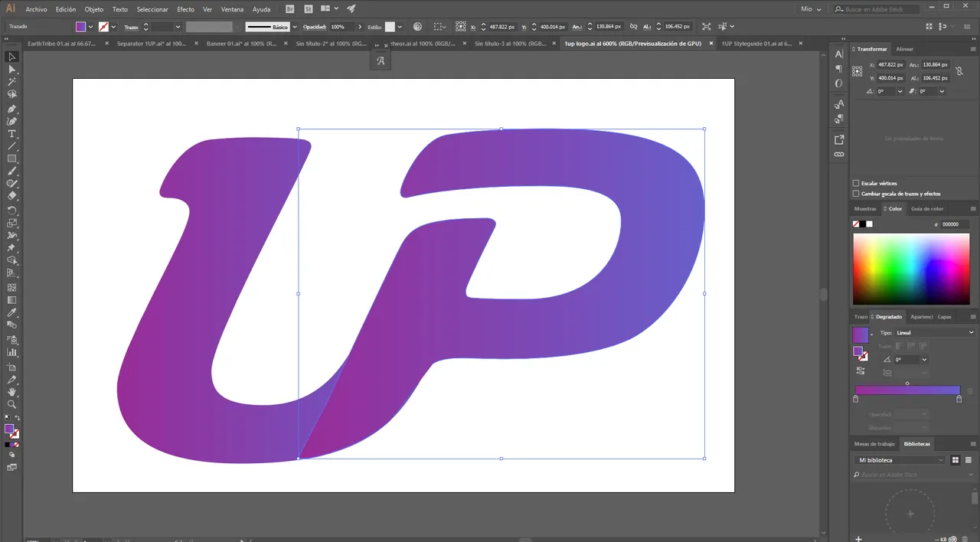Screen dimensions: 980x542
Task: Select the left gradient color stop
Action: click(855, 398)
